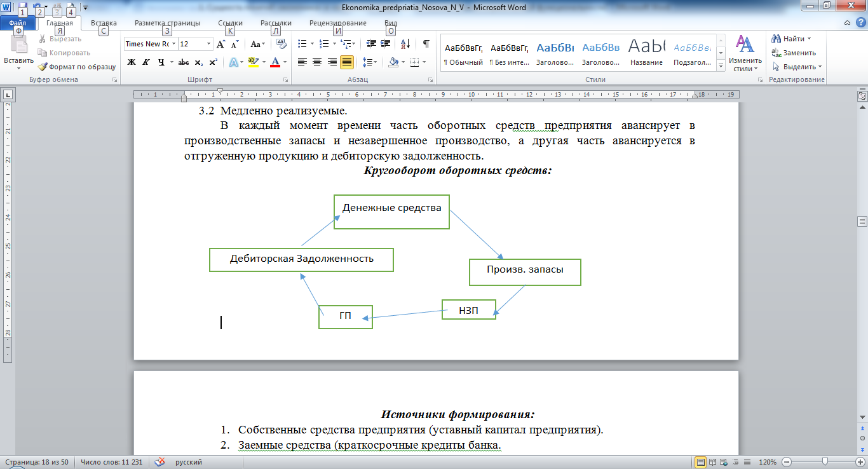Apply Название (Title) style
Image resolution: width=868 pixels, height=469 pixels.
[646, 53]
